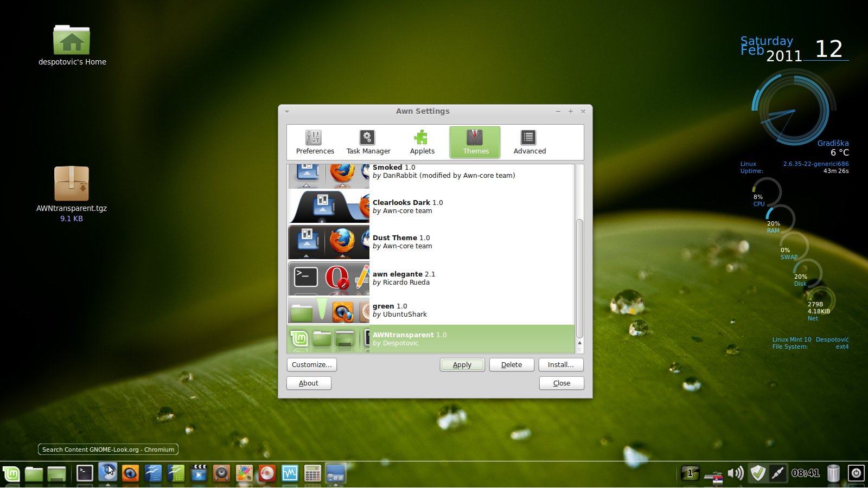Click the Install... button
Viewport: 868px width, 488px height.
click(x=561, y=364)
